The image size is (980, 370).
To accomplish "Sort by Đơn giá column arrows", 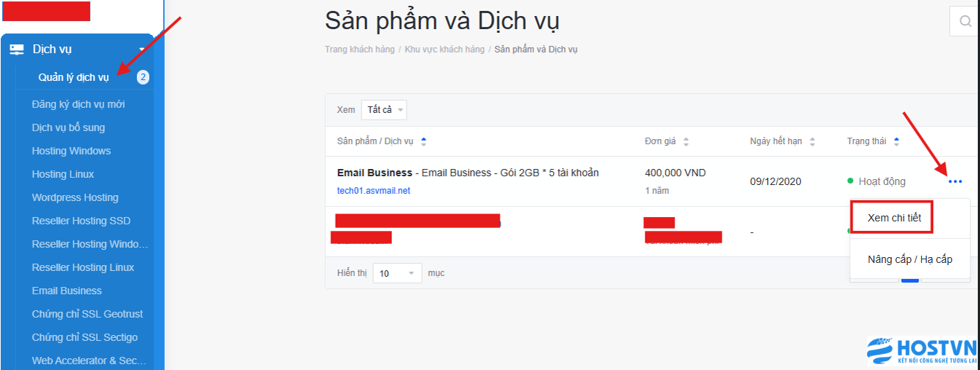I will click(x=686, y=141).
